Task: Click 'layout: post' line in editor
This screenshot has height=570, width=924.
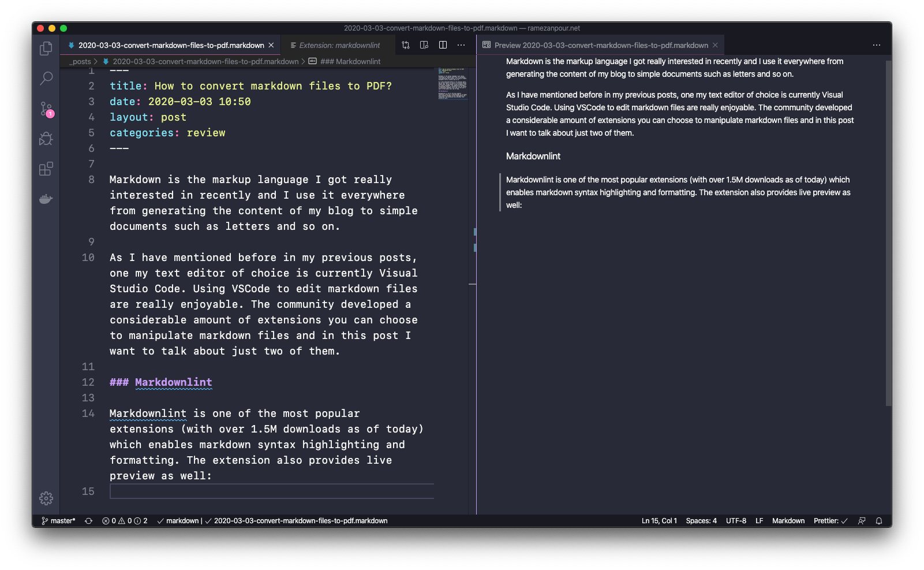Action: [x=148, y=117]
